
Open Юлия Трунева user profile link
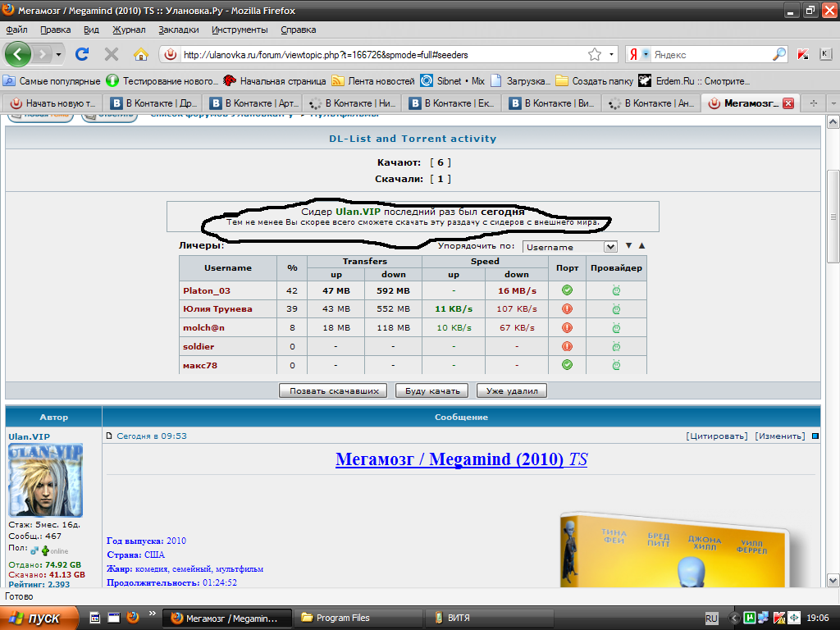click(217, 309)
